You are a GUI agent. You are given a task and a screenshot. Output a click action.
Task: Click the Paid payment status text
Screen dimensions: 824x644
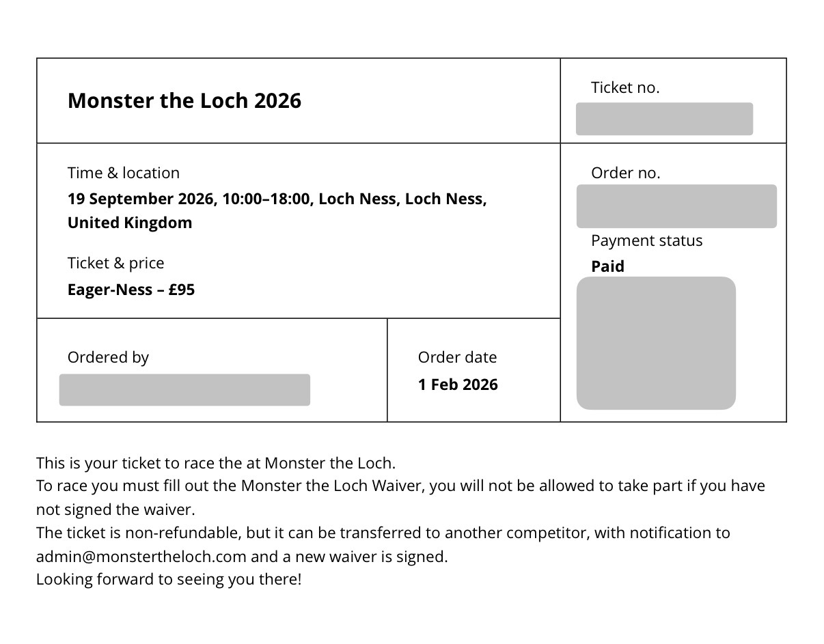click(x=608, y=266)
